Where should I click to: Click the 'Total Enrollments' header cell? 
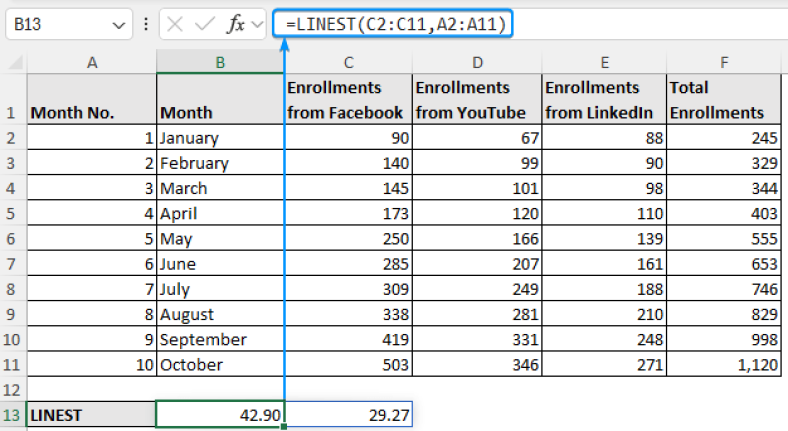coord(724,99)
